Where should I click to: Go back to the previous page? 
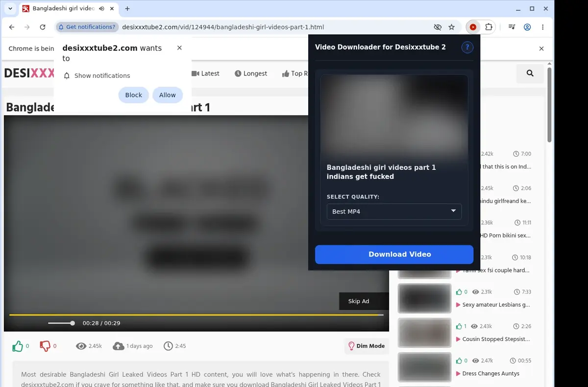tap(12, 27)
